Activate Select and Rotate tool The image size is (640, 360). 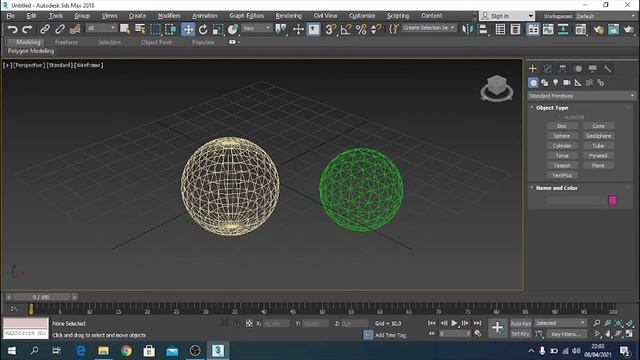tap(203, 29)
